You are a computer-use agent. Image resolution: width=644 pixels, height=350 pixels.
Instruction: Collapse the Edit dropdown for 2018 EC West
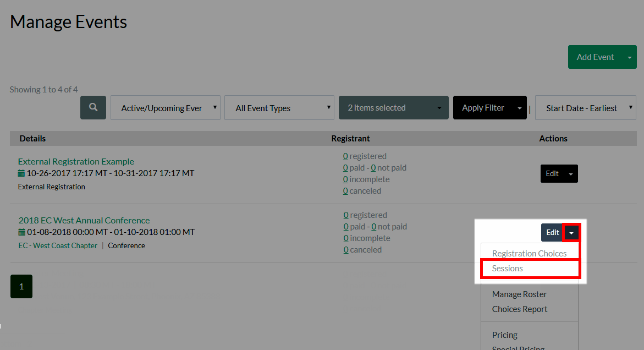(571, 233)
